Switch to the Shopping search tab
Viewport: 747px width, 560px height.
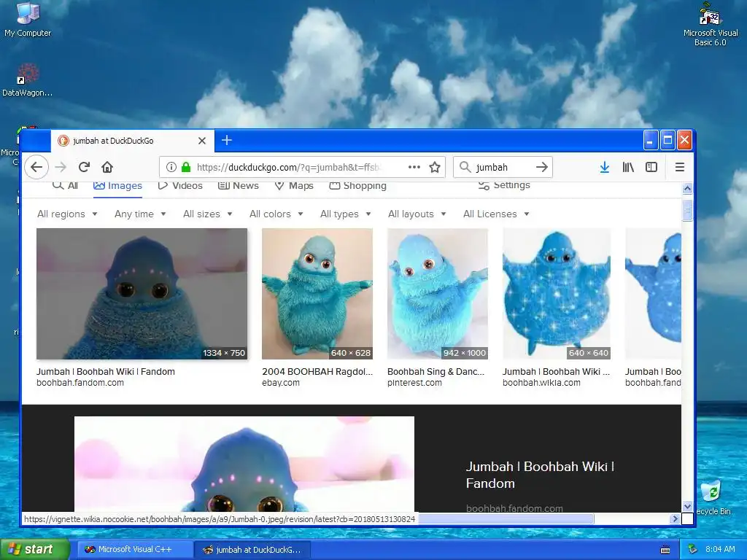click(357, 186)
